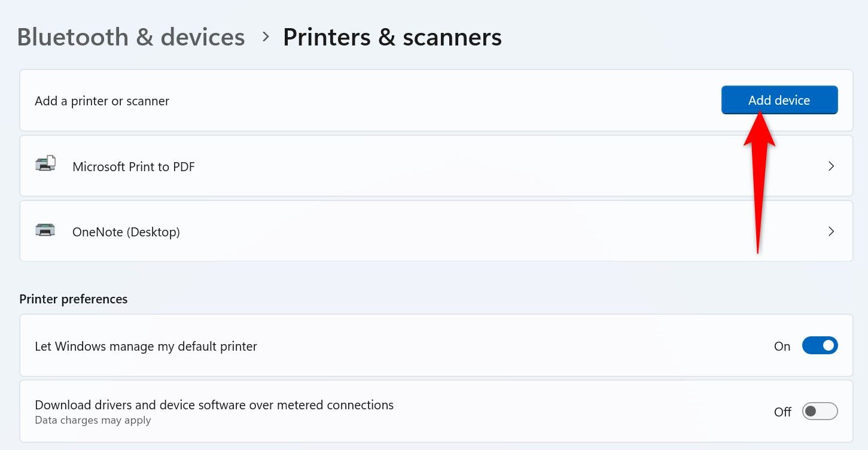The image size is (868, 450).
Task: Select the Printers & scanners breadcrumb title
Action: [392, 37]
